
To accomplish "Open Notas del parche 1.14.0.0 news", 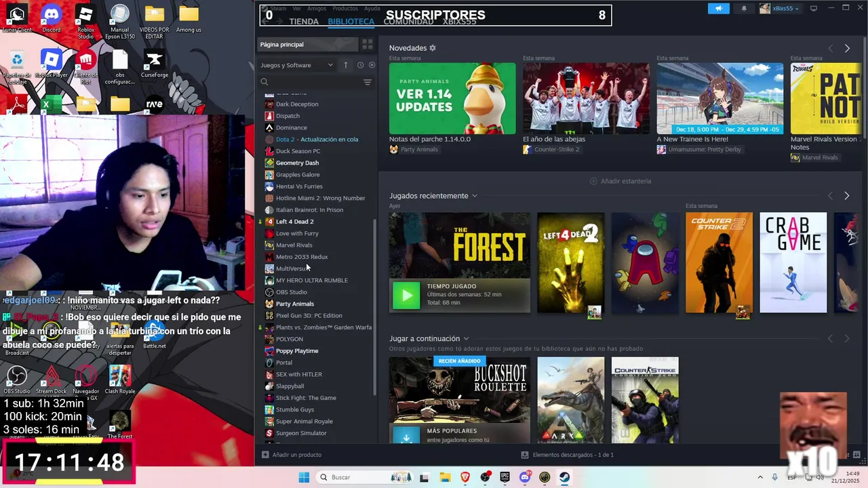I will pos(452,99).
